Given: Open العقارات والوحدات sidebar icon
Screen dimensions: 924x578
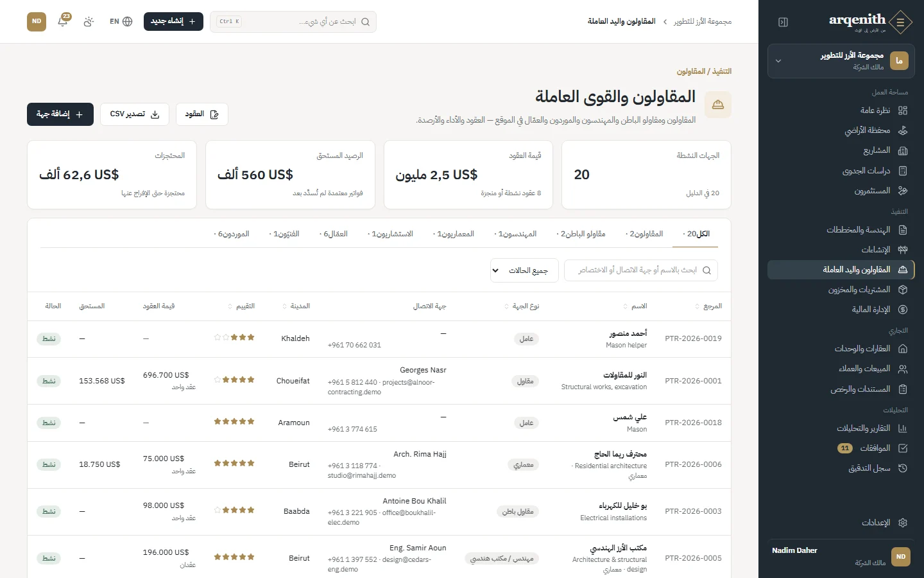Looking at the screenshot, I should coord(903,349).
